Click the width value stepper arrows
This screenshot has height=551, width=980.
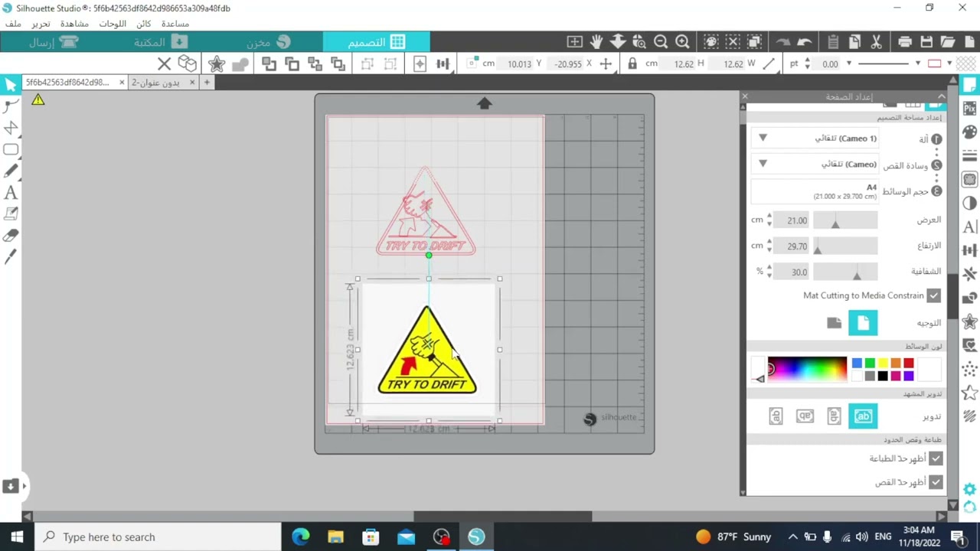pos(769,220)
